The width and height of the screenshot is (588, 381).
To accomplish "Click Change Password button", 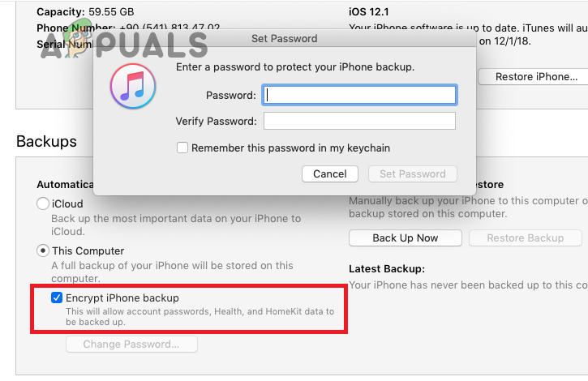I will point(131,345).
